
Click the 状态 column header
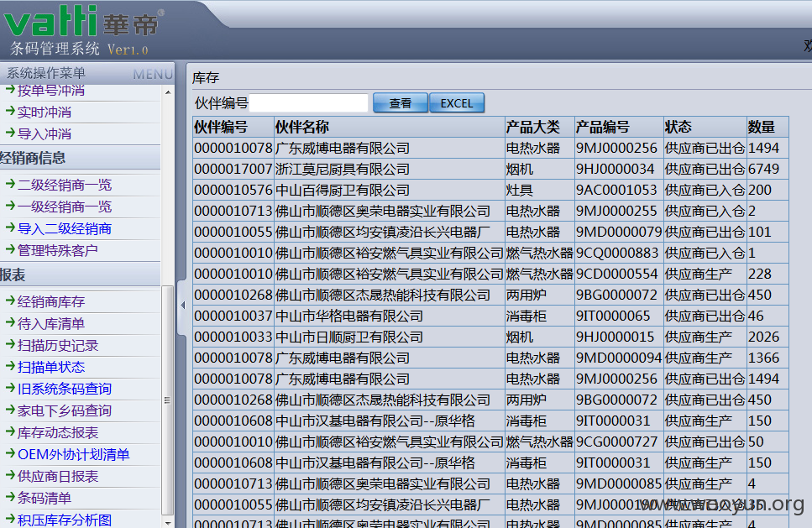tap(705, 127)
